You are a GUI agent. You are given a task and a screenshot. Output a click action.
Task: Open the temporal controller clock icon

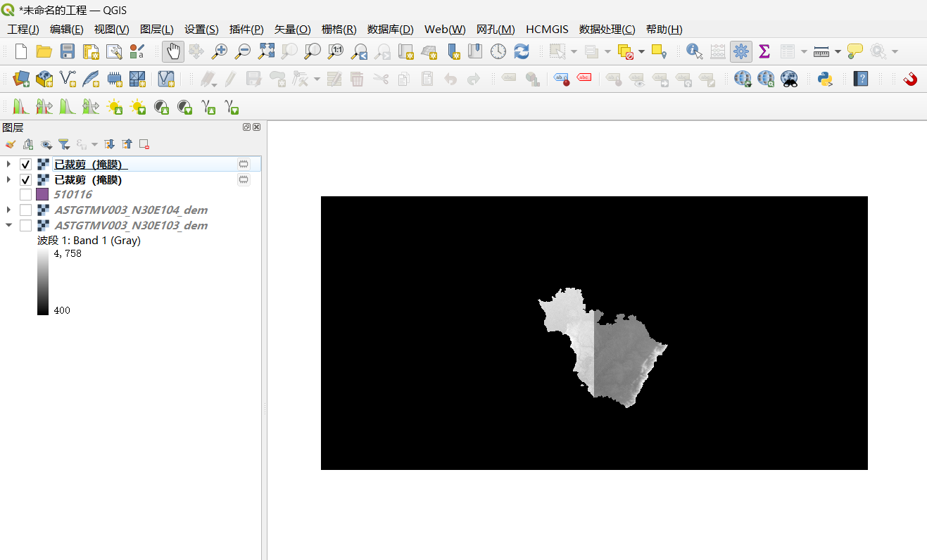click(498, 51)
